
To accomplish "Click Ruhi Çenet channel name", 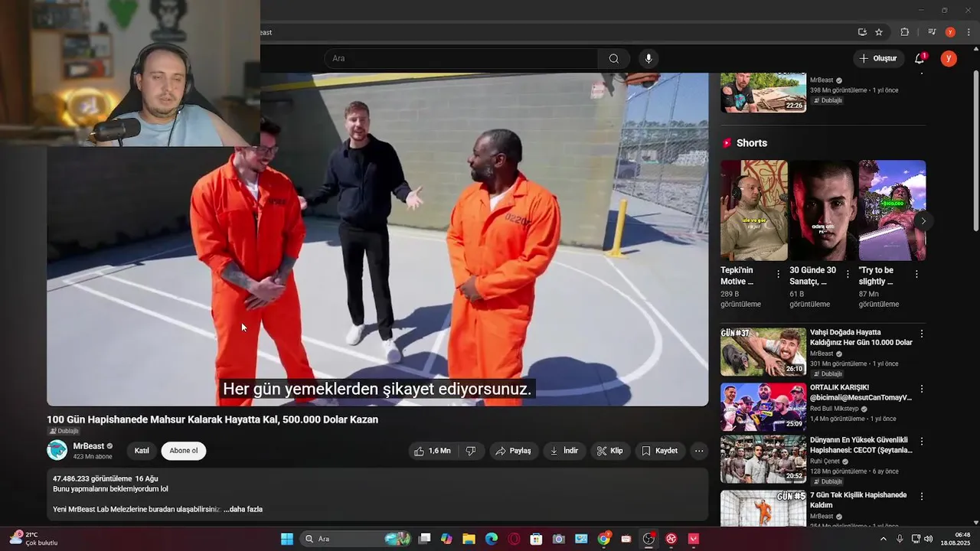I will tap(827, 461).
